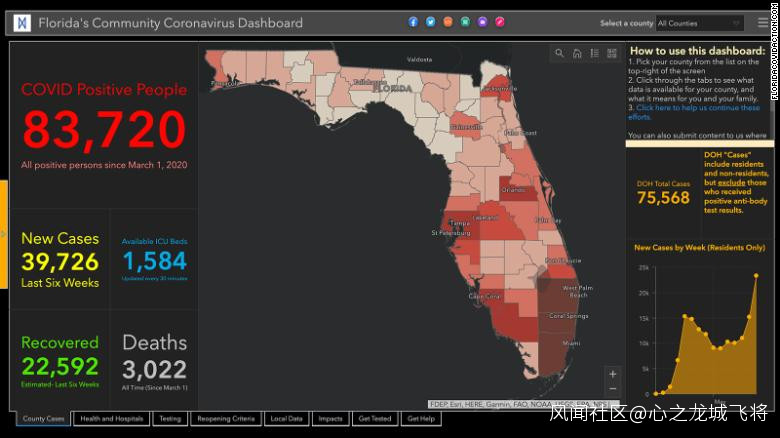
Task: Click the 'How to use this dashboard' heading
Action: click(x=697, y=51)
